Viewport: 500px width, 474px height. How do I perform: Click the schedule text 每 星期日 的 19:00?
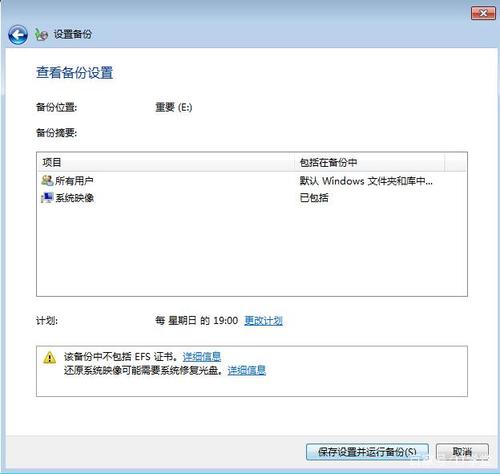tap(197, 321)
